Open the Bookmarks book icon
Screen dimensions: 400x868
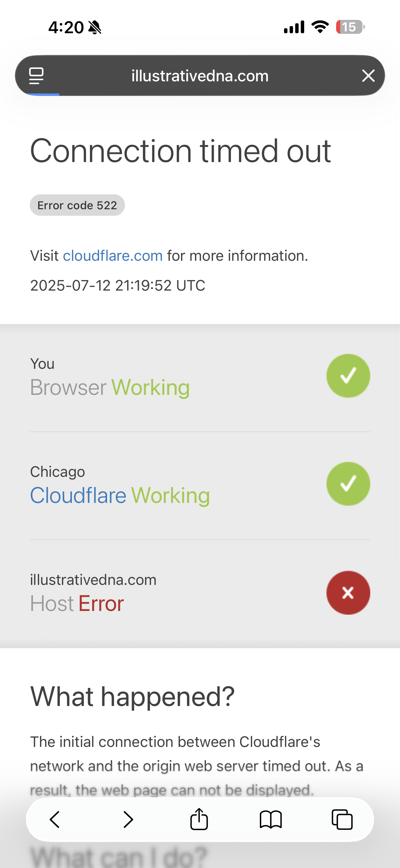tap(271, 819)
